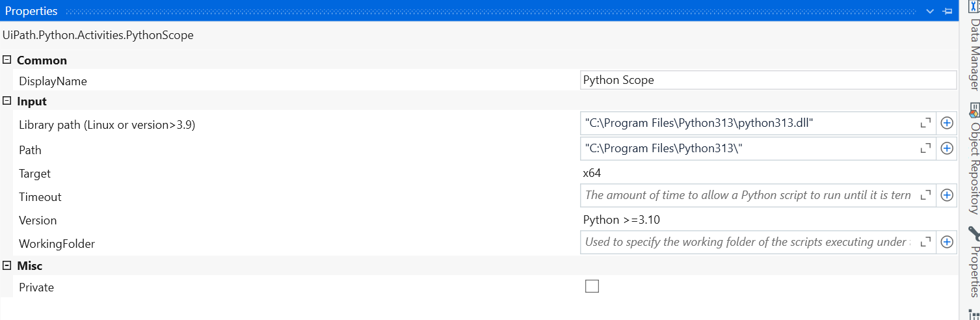Viewport: 980px width, 320px height.
Task: Enable the Private checkbox
Action: click(592, 286)
